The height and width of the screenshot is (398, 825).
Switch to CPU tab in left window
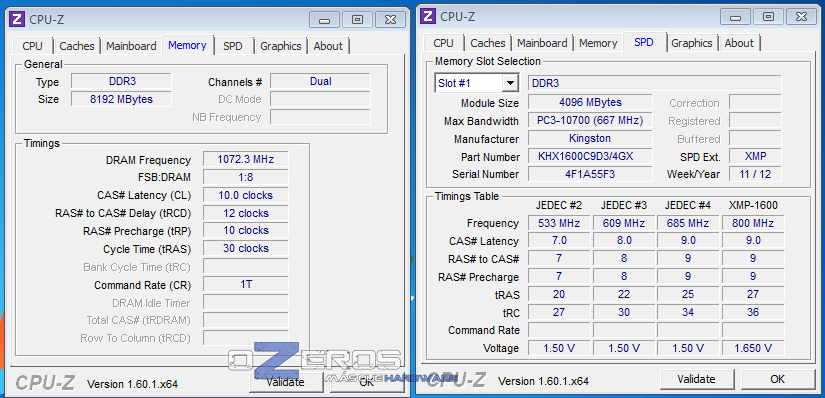coord(33,46)
